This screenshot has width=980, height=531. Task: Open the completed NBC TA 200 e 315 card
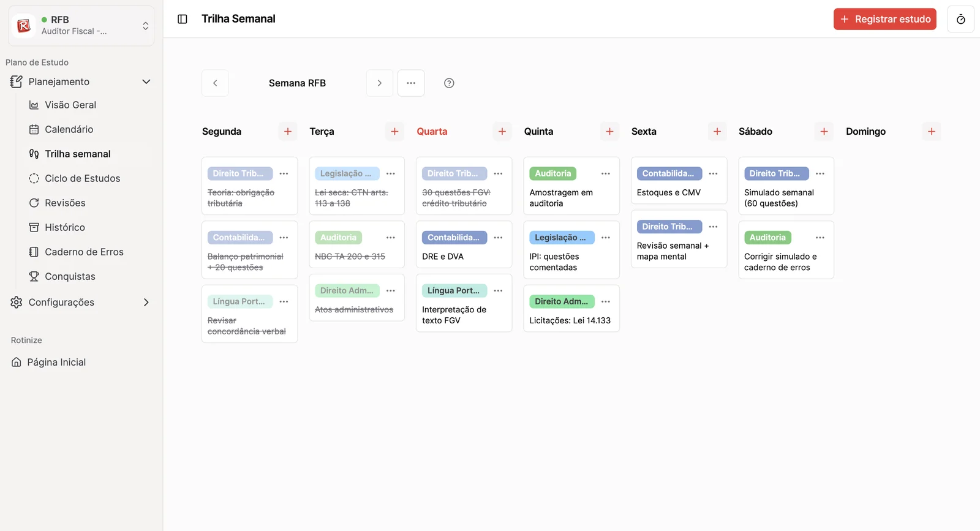coord(356,244)
